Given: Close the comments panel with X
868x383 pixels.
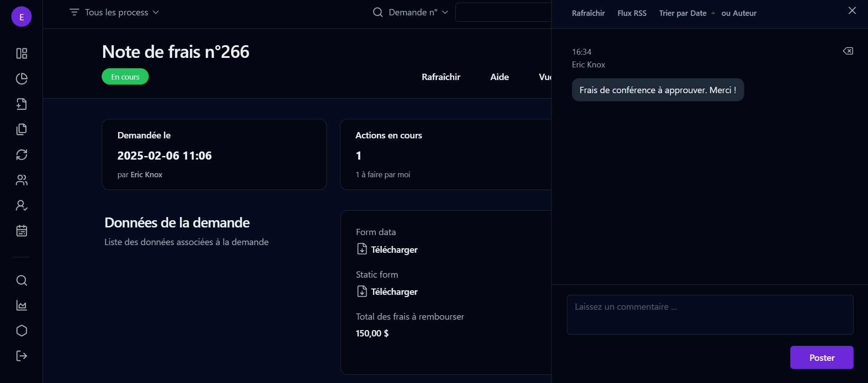Looking at the screenshot, I should pyautogui.click(x=852, y=10).
